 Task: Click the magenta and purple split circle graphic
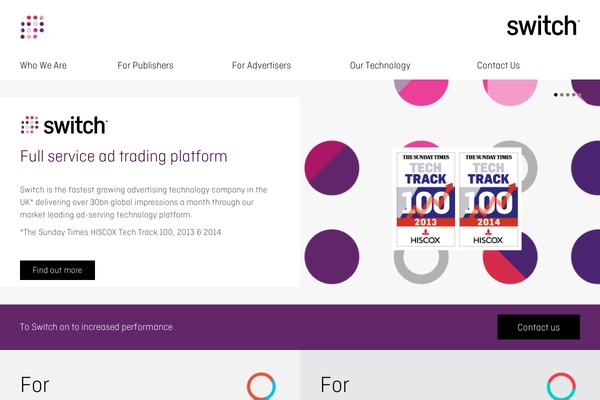tap(332, 168)
